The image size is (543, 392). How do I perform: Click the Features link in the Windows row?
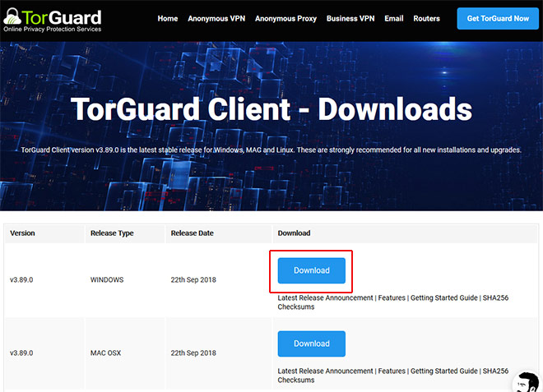click(392, 297)
